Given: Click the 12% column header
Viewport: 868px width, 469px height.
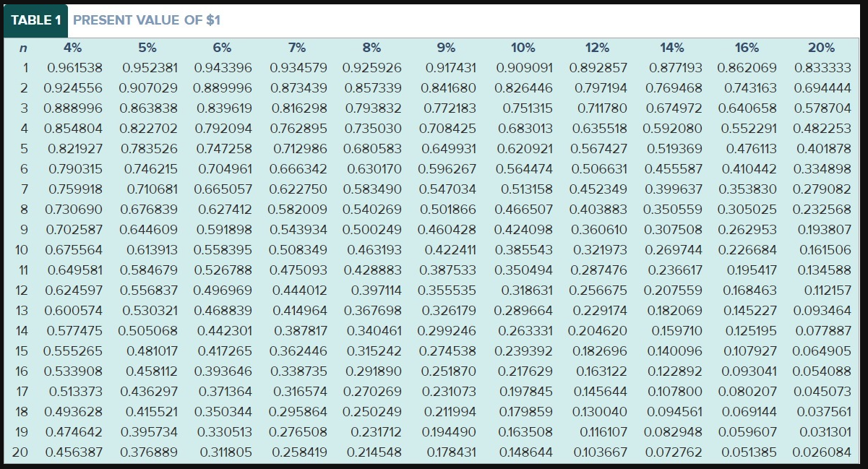Looking at the screenshot, I should [x=597, y=48].
